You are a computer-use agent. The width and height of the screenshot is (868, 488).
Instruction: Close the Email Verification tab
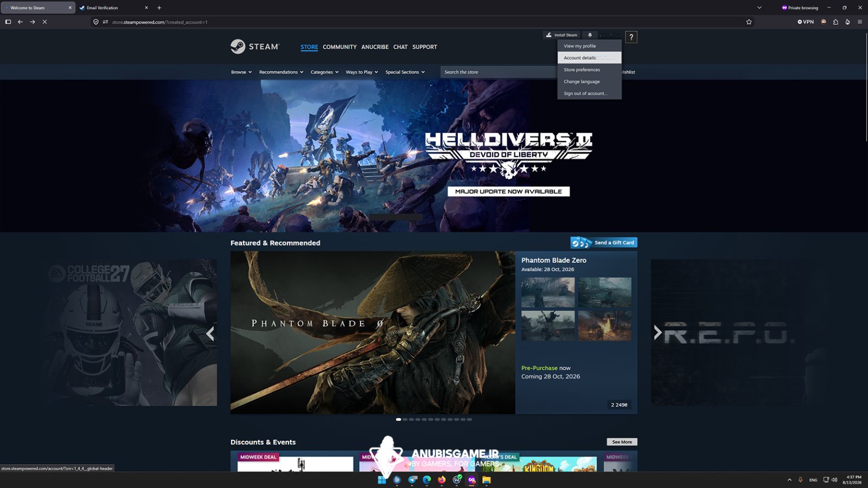pyautogui.click(x=146, y=8)
